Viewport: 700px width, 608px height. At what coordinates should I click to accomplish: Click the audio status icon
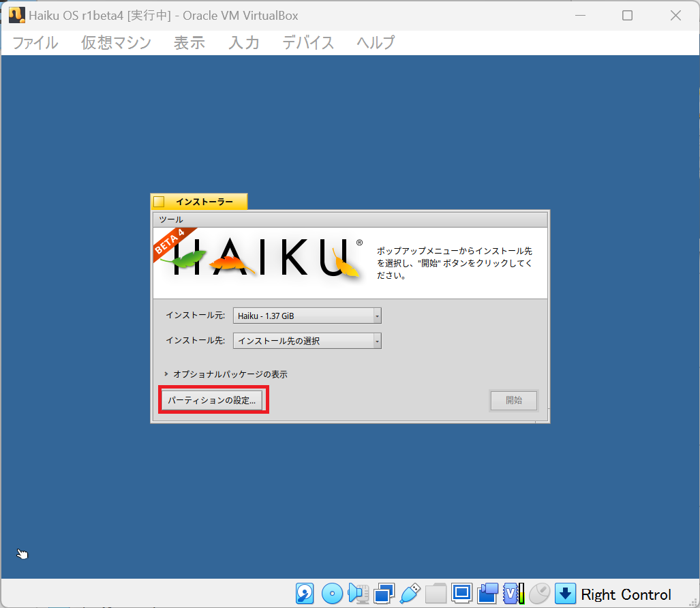(358, 594)
